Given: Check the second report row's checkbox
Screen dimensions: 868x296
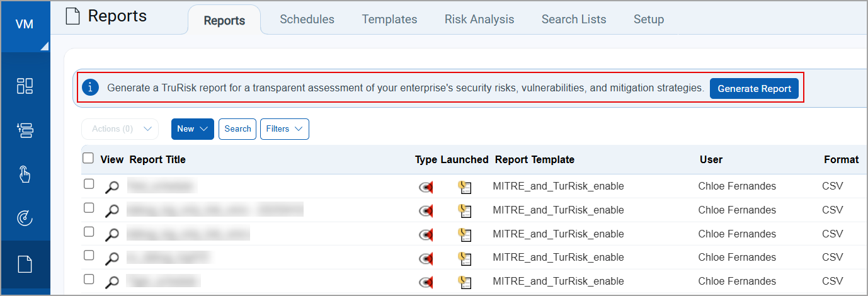Looking at the screenshot, I should [x=89, y=208].
